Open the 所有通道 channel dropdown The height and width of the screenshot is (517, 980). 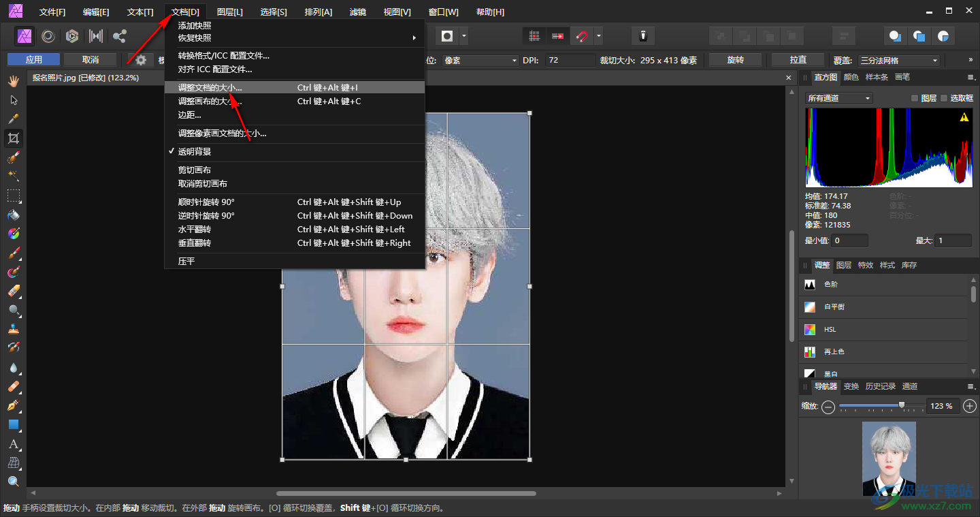click(838, 98)
